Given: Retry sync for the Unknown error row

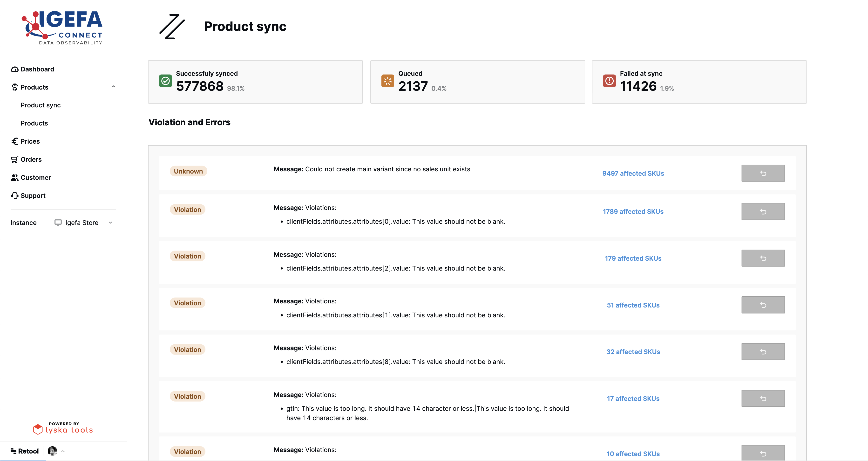Looking at the screenshot, I should pos(763,173).
